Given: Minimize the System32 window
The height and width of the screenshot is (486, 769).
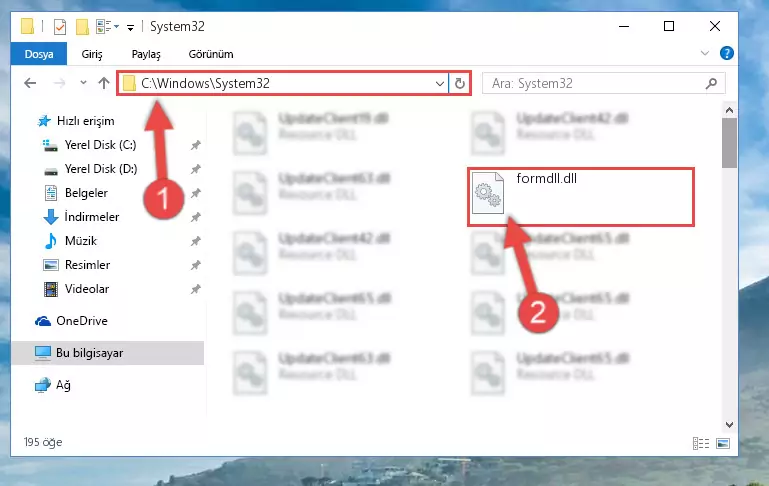Looking at the screenshot, I should click(624, 26).
